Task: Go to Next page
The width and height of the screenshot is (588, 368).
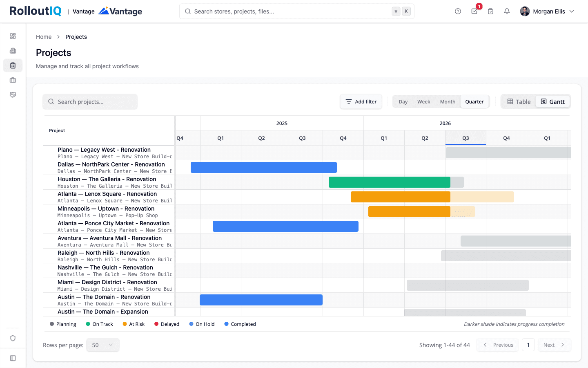Action: tap(554, 345)
